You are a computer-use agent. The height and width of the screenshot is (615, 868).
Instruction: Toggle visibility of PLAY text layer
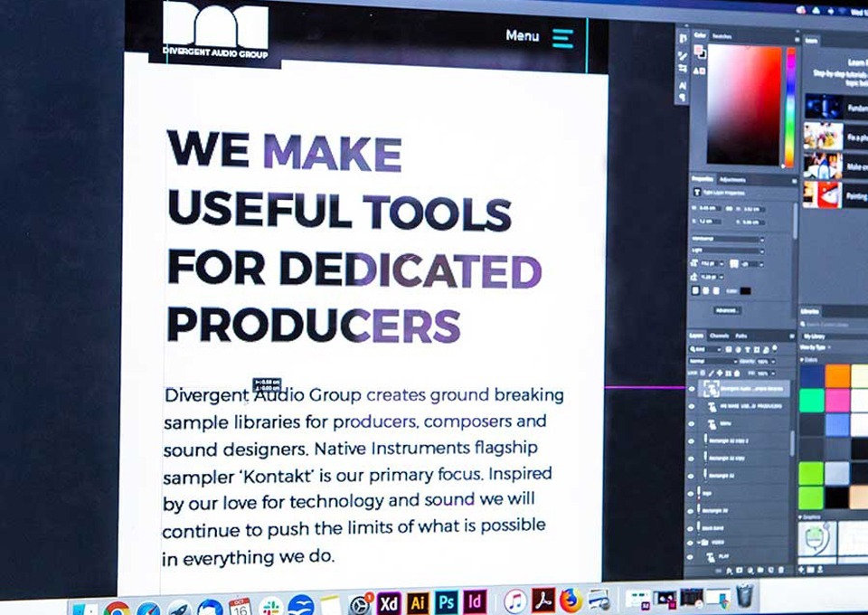pyautogui.click(x=690, y=557)
